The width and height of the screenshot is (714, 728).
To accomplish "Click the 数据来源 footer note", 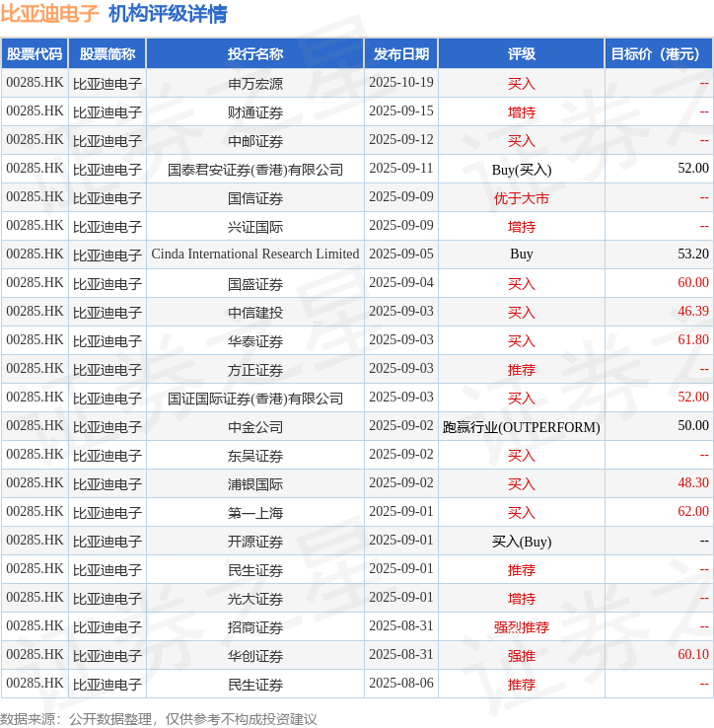I will (x=159, y=719).
